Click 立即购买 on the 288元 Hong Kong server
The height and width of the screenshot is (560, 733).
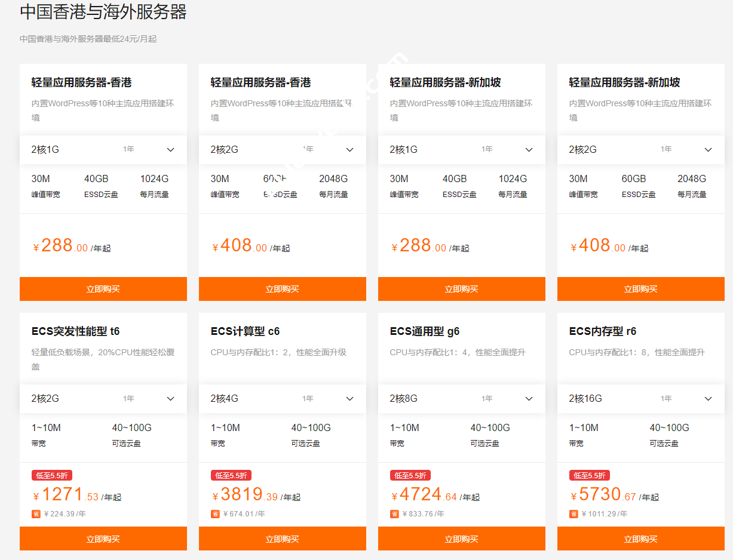click(103, 289)
